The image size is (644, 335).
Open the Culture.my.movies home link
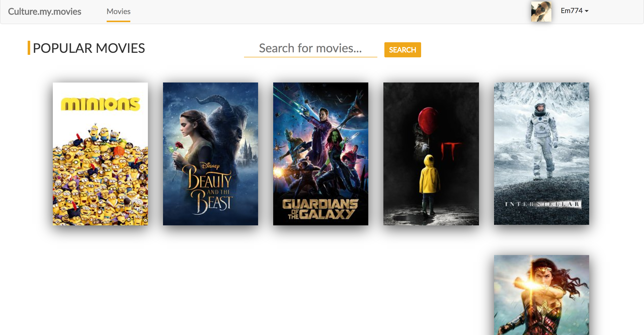pos(45,12)
